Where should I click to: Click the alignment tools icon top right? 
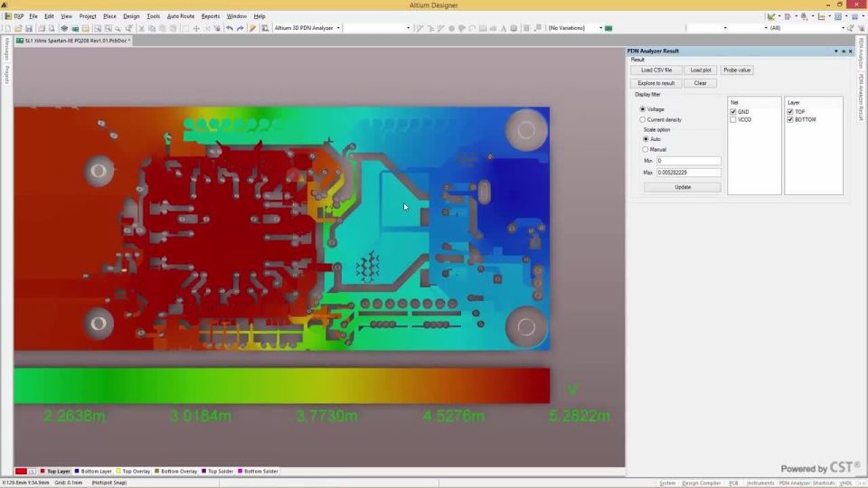click(x=788, y=16)
